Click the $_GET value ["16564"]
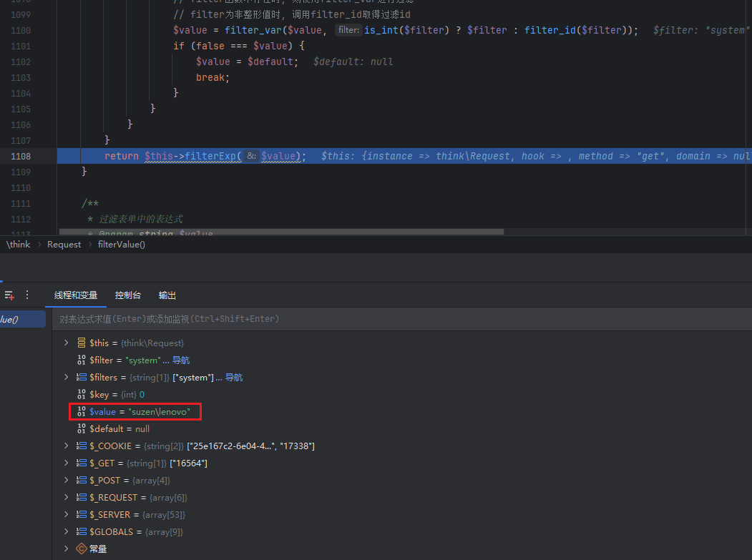The height and width of the screenshot is (560, 752). 188,463
